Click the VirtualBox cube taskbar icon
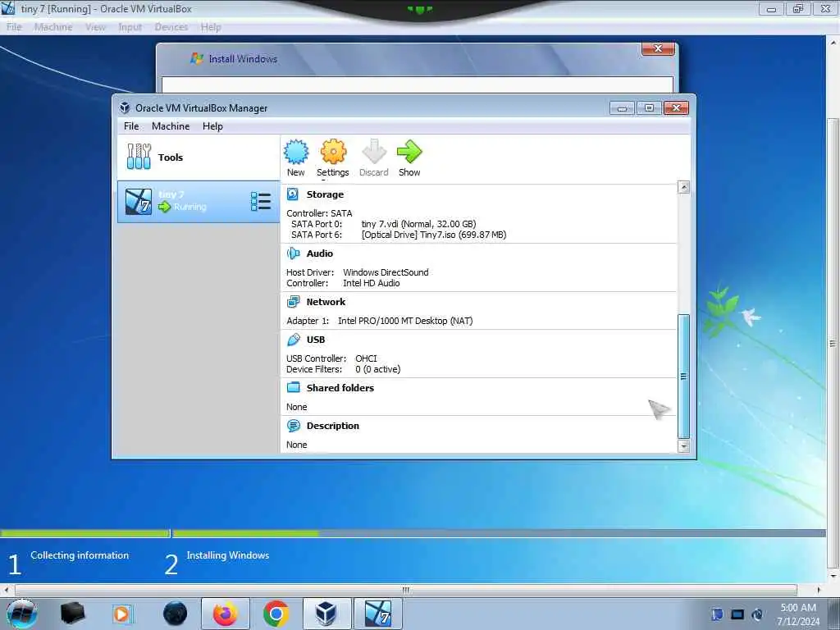Image resolution: width=840 pixels, height=630 pixels. point(326,614)
